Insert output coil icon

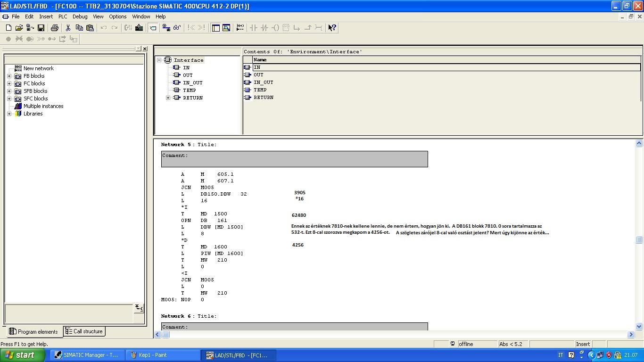point(275,28)
